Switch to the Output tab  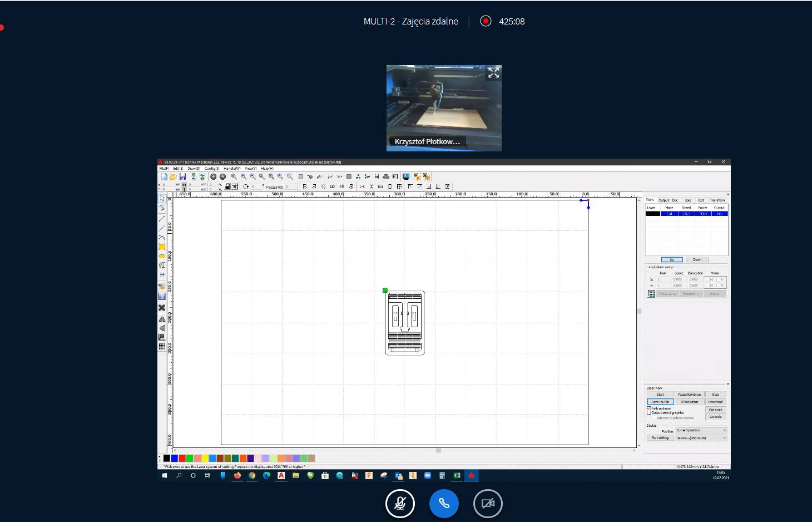click(664, 200)
